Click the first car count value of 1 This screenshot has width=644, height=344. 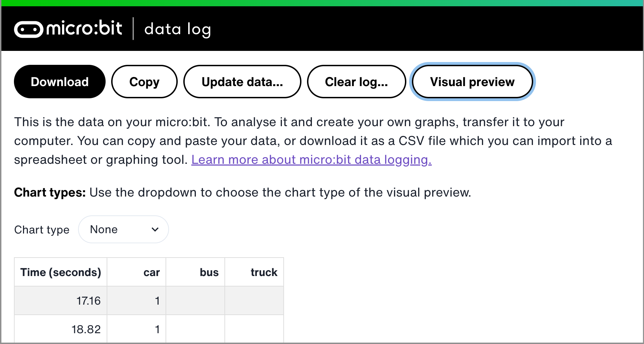click(157, 300)
